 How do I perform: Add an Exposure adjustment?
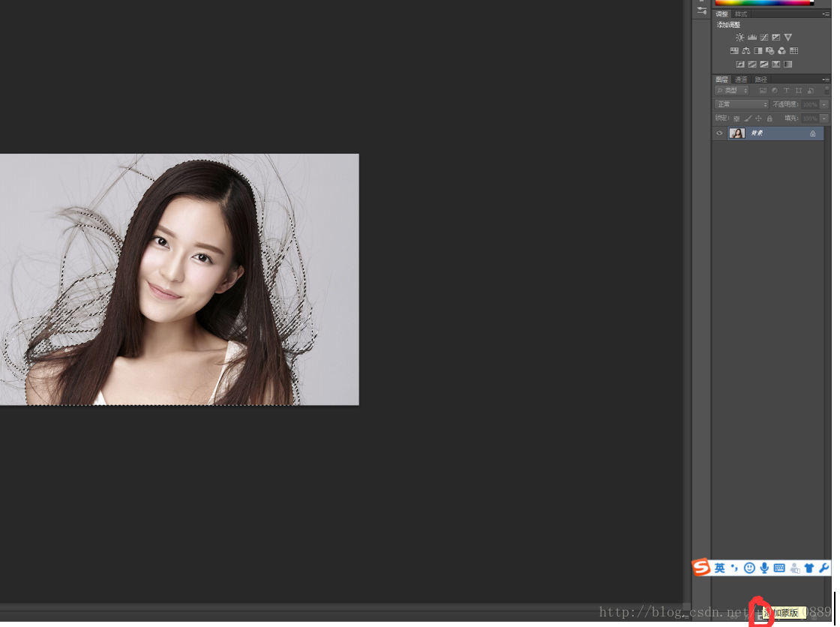coord(775,37)
